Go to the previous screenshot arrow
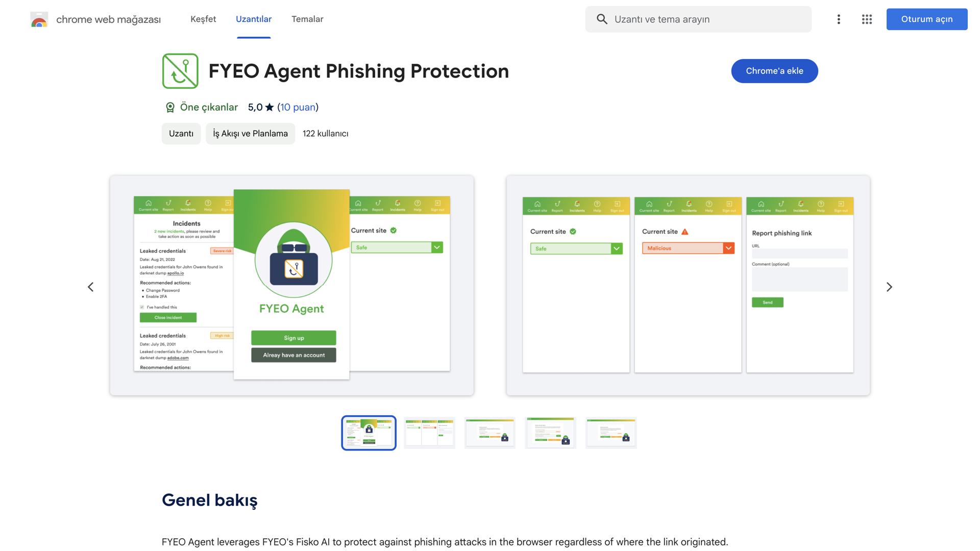This screenshot has width=980, height=551. tap(91, 287)
